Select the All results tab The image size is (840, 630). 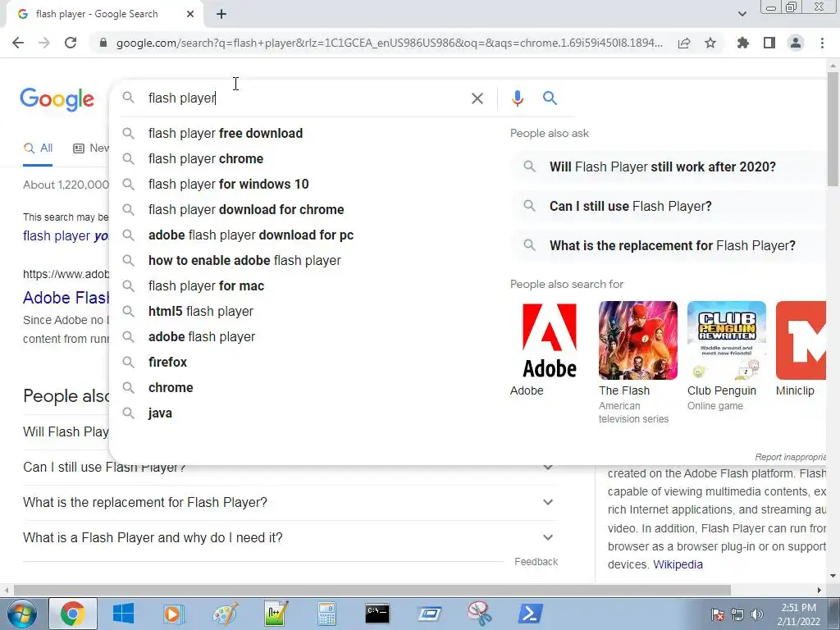click(x=38, y=148)
